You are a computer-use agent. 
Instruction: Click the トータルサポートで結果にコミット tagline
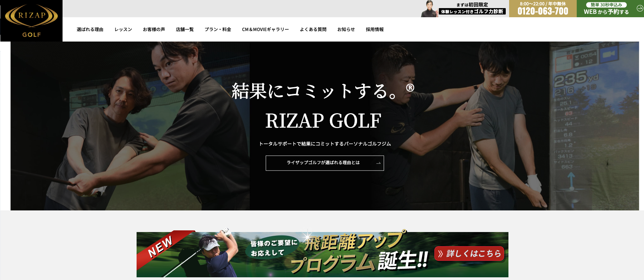pos(325,144)
